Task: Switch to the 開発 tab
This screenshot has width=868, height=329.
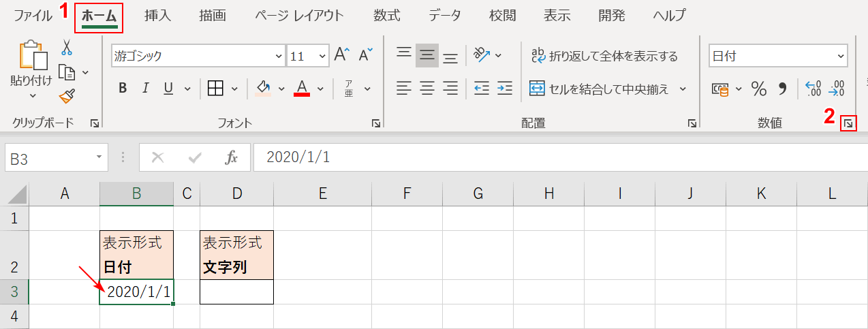Action: (612, 15)
